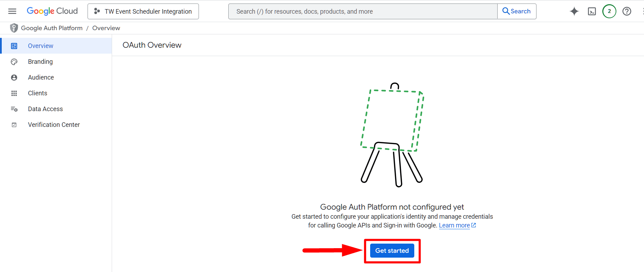Click the Verification Center checkbox icon
Screen dimensions: 644x272
[x=14, y=125]
